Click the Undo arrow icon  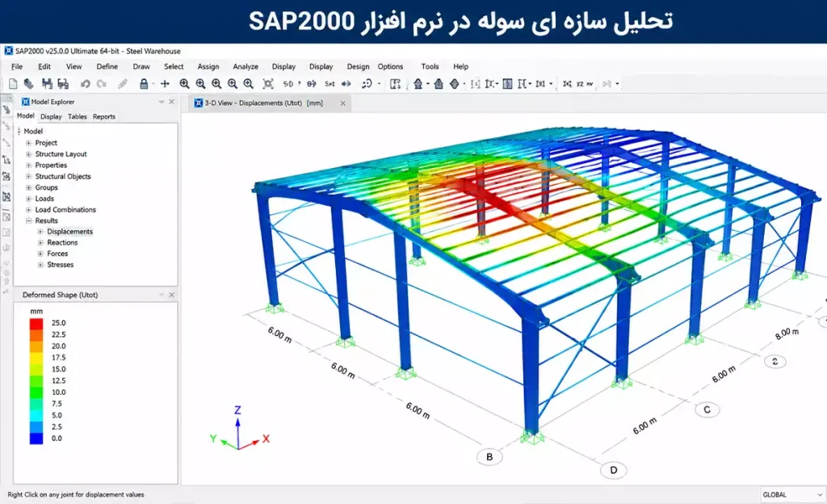click(x=85, y=84)
